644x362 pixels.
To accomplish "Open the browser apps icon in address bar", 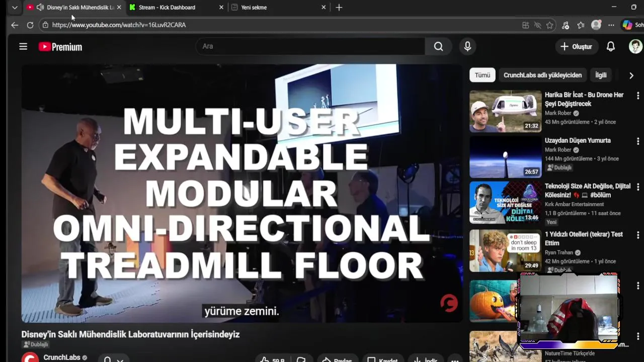I will [x=526, y=25].
